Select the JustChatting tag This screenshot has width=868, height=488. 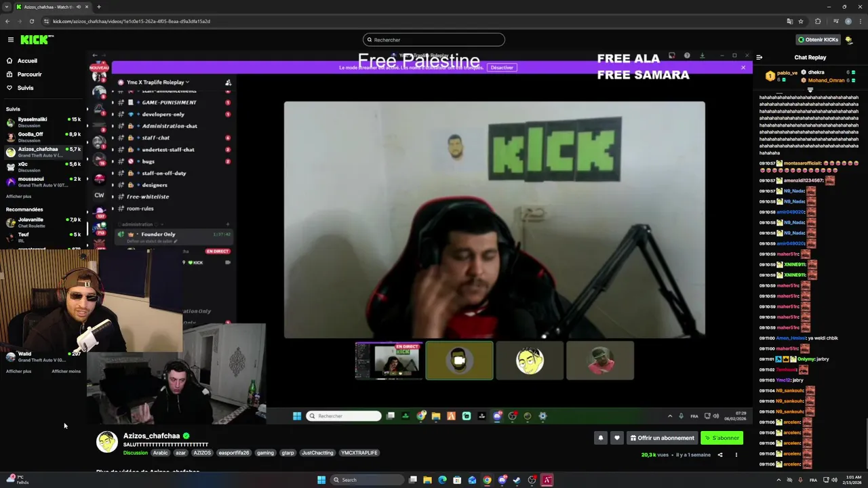[x=317, y=453]
